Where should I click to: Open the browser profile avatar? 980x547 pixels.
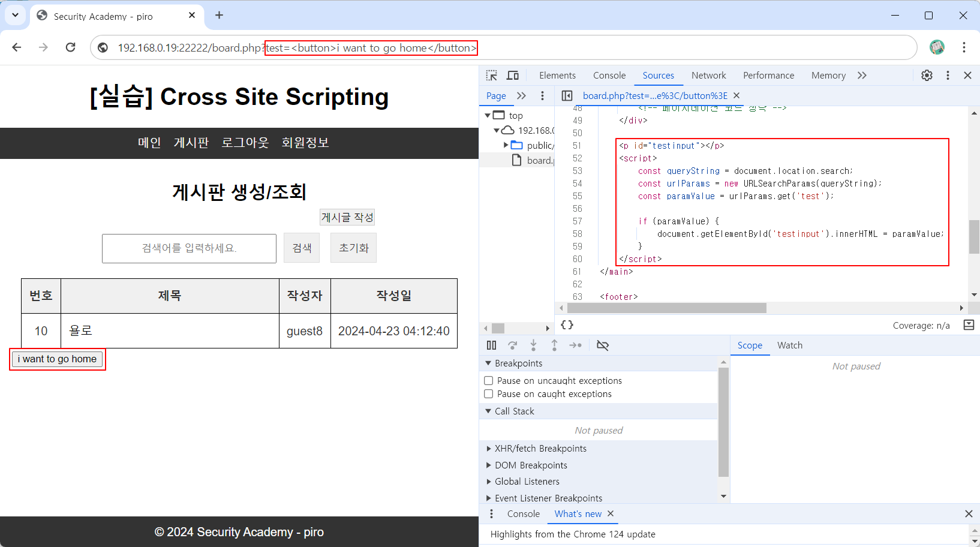tap(937, 47)
